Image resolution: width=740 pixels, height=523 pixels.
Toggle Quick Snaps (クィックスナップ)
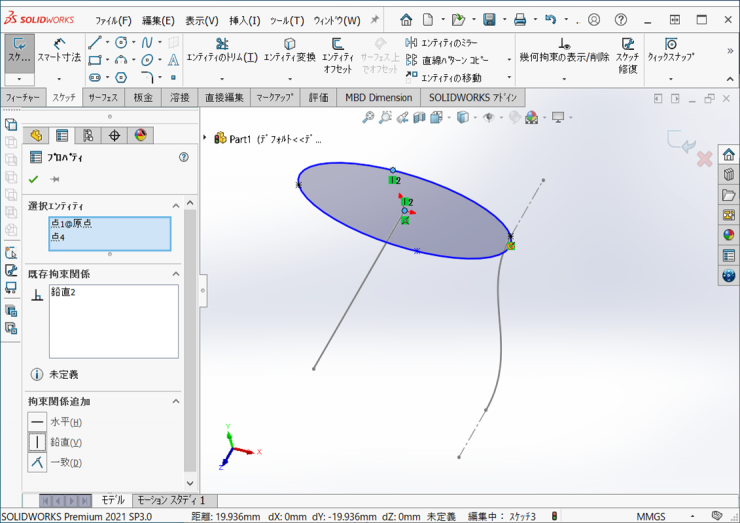670,50
